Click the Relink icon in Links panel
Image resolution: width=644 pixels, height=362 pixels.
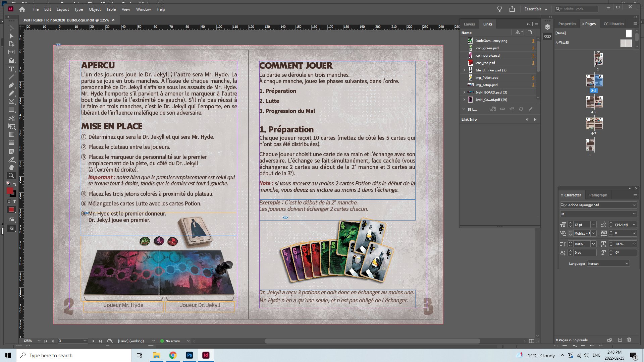tap(502, 109)
